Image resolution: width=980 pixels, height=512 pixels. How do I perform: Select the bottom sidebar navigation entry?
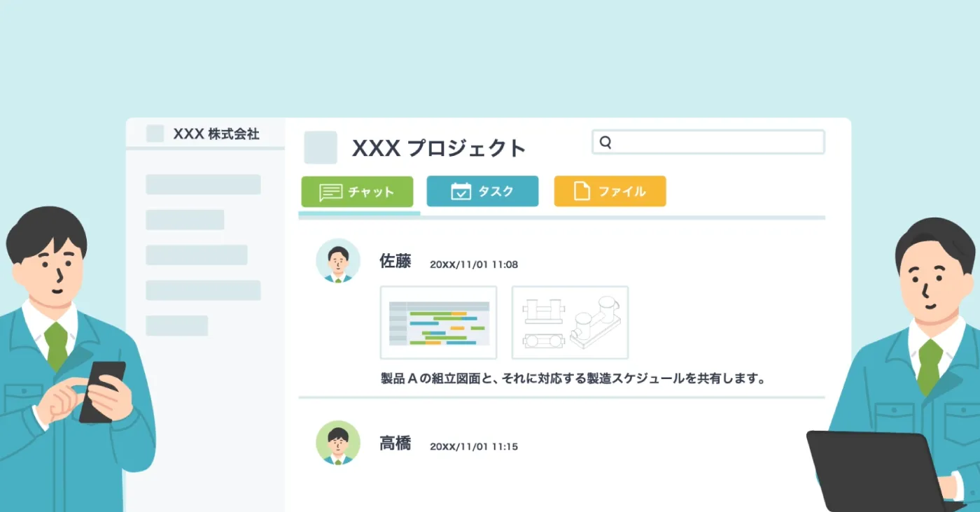(x=177, y=325)
